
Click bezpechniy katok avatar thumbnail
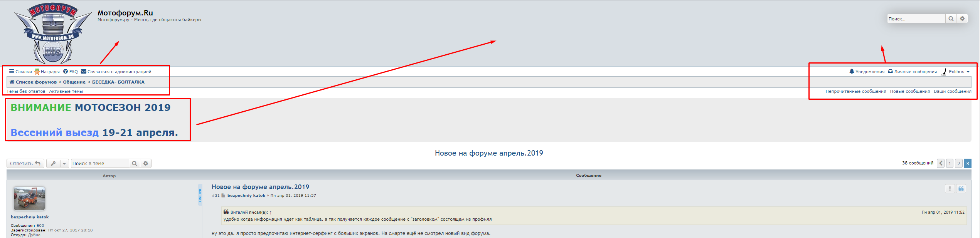coord(29,198)
